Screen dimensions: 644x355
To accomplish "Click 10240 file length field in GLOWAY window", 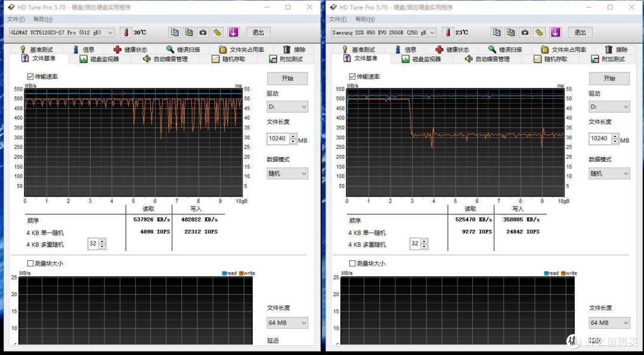I will pyautogui.click(x=278, y=139).
